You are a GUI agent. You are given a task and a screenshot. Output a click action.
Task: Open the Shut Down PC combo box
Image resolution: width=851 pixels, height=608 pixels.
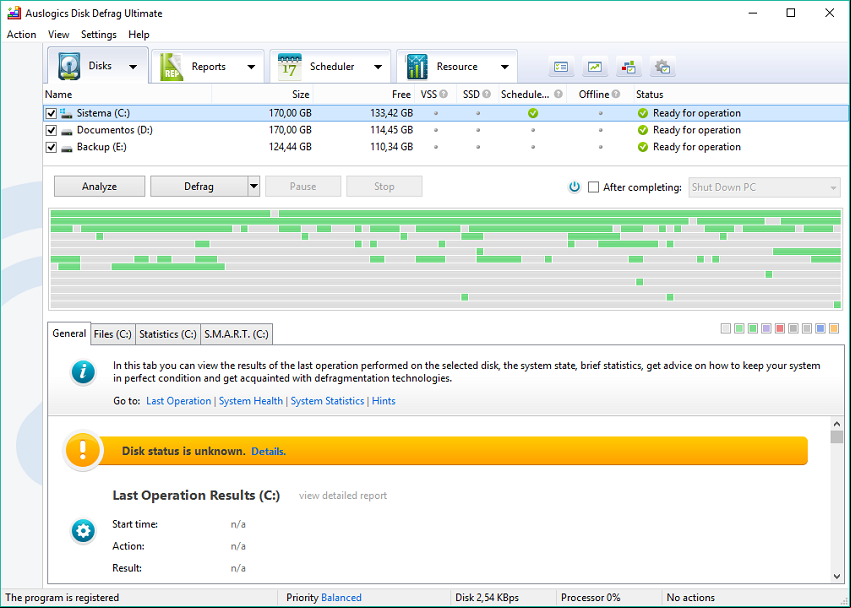764,187
